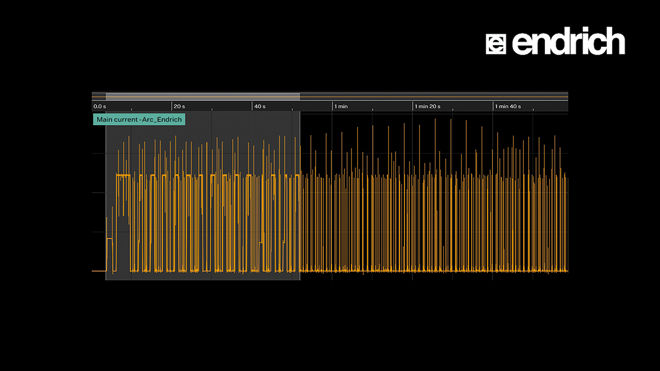The width and height of the screenshot is (660, 371).
Task: Jump to the 0.0 s ruler mark
Action: [100, 107]
